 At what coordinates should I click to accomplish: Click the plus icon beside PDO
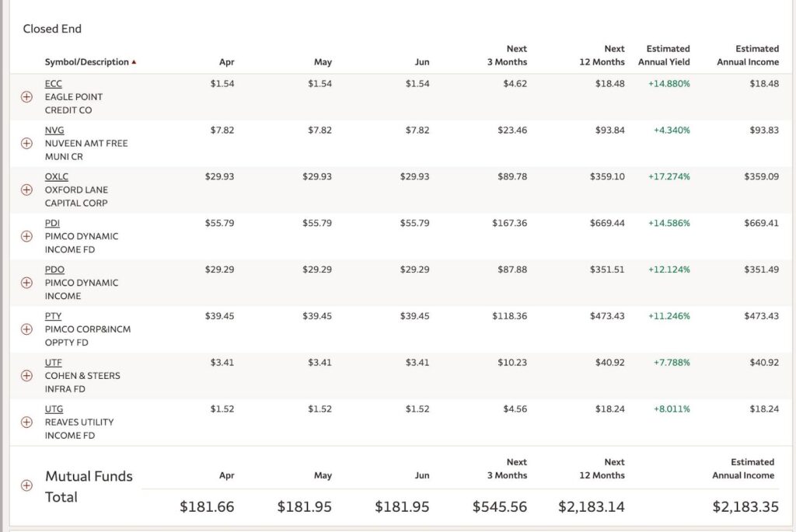26,283
